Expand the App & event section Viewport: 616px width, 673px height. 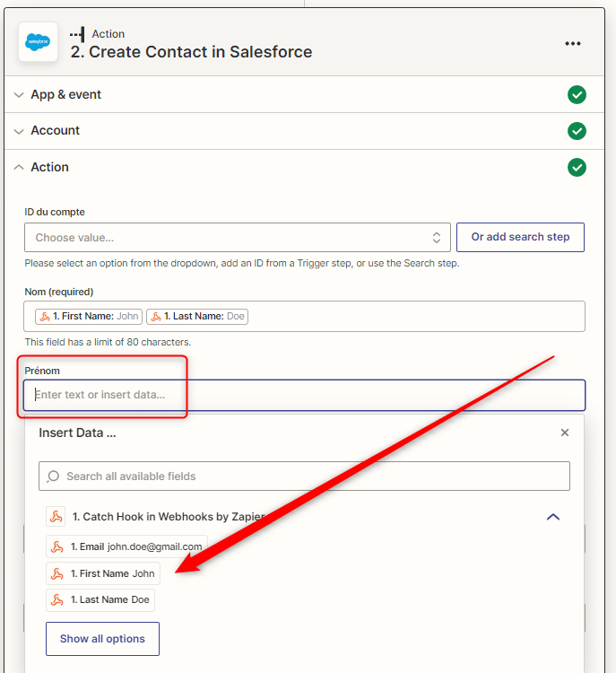pyautogui.click(x=19, y=95)
